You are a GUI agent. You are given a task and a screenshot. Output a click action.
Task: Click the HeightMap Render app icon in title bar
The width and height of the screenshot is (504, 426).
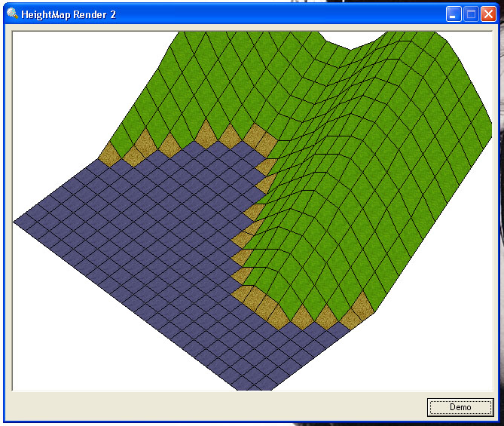[12, 14]
